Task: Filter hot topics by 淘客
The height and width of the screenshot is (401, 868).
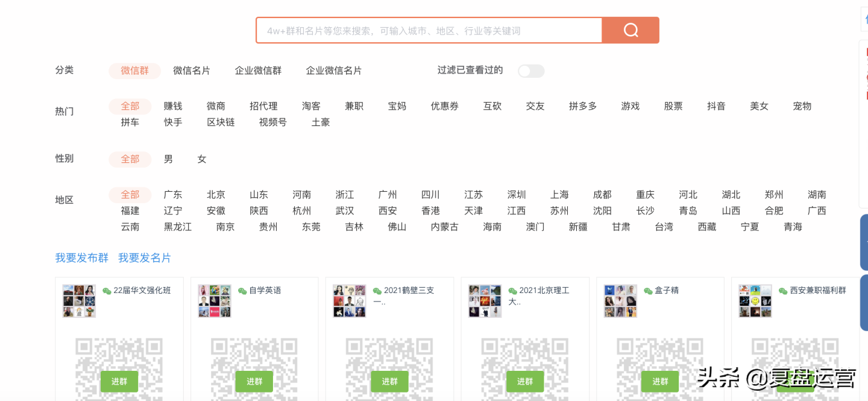Action: (x=311, y=106)
